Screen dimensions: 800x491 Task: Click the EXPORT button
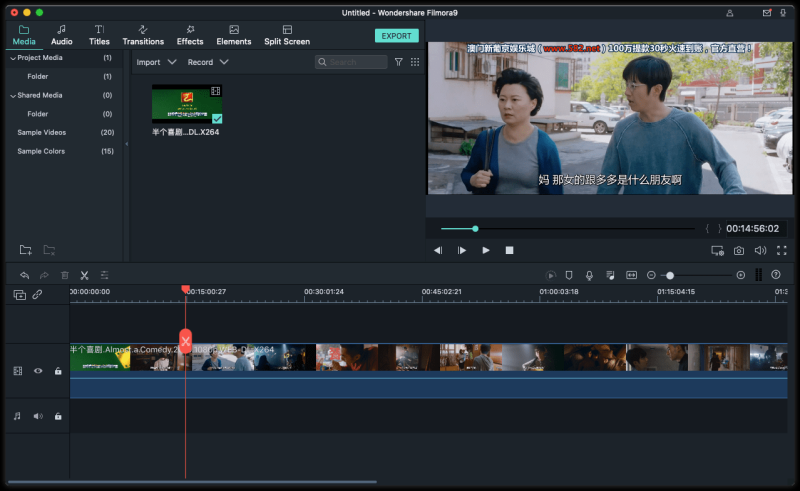pyautogui.click(x=397, y=36)
